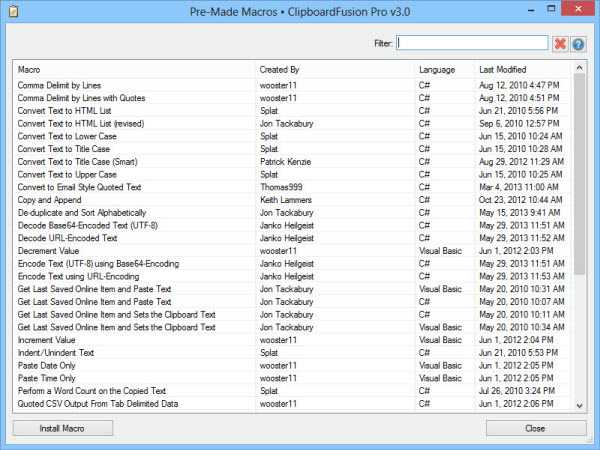600x450 pixels.
Task: Click date 'Mar 4, 2013 11:00 AM'
Action: pyautogui.click(x=518, y=187)
